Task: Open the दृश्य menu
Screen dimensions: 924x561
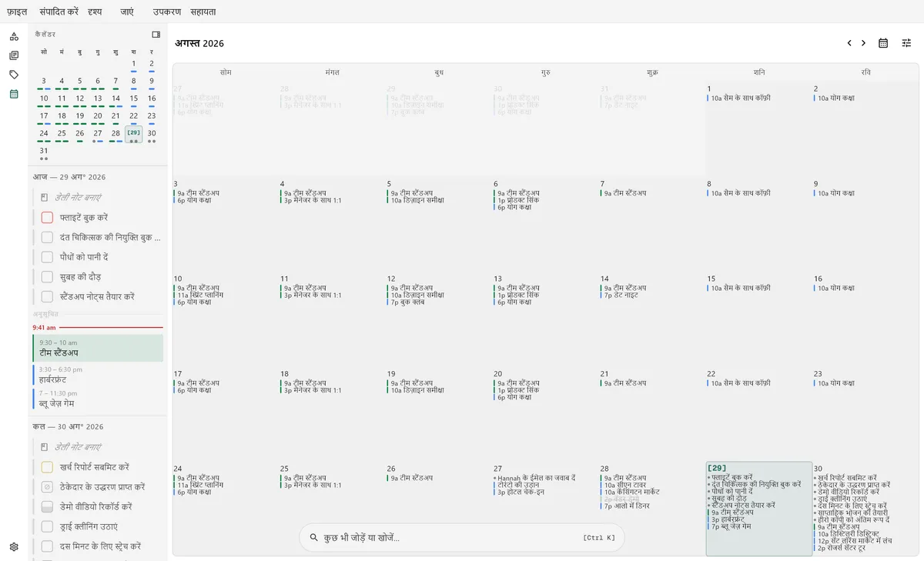Action: point(95,12)
